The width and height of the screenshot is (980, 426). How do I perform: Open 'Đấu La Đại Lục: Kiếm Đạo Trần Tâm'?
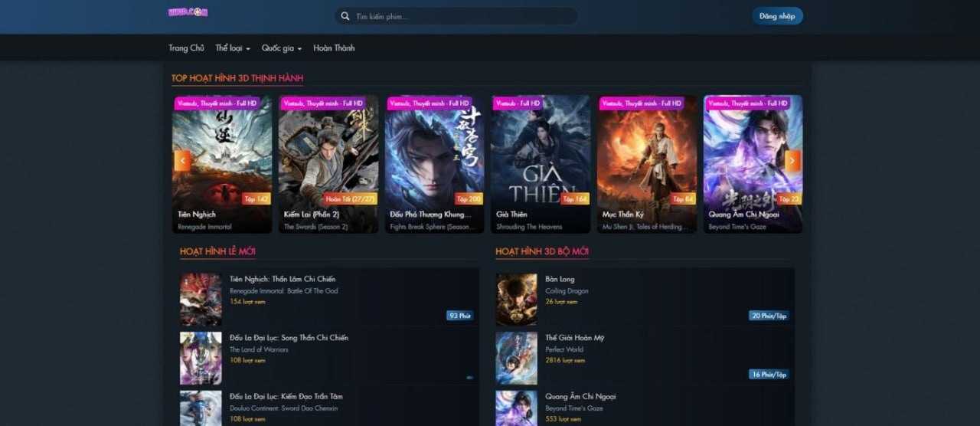286,396
